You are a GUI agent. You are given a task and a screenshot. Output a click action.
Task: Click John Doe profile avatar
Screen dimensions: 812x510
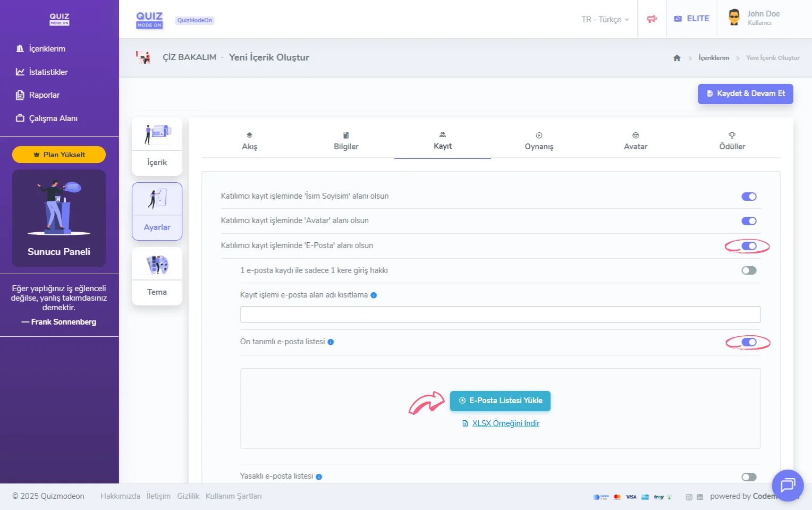[x=734, y=18]
